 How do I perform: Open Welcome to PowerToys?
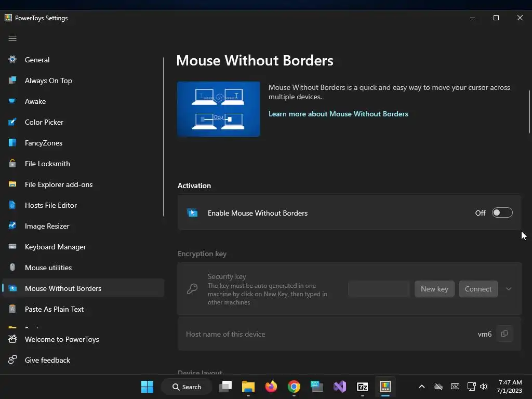click(83, 339)
